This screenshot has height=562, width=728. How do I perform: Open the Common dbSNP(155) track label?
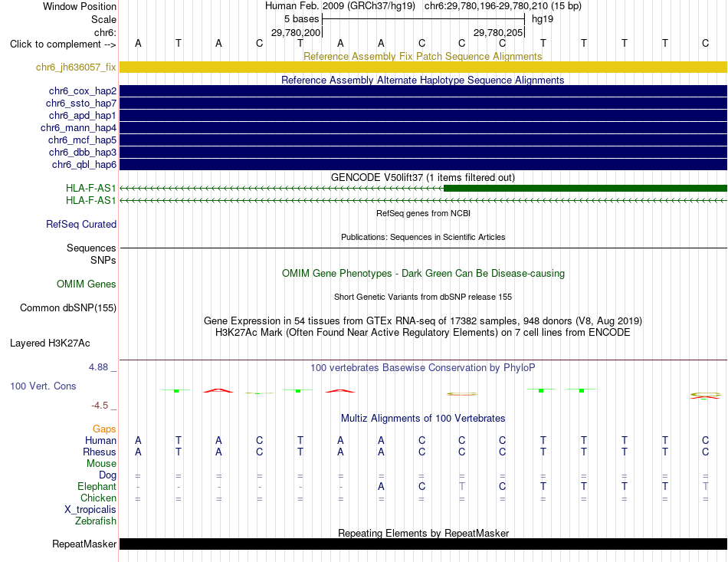68,307
